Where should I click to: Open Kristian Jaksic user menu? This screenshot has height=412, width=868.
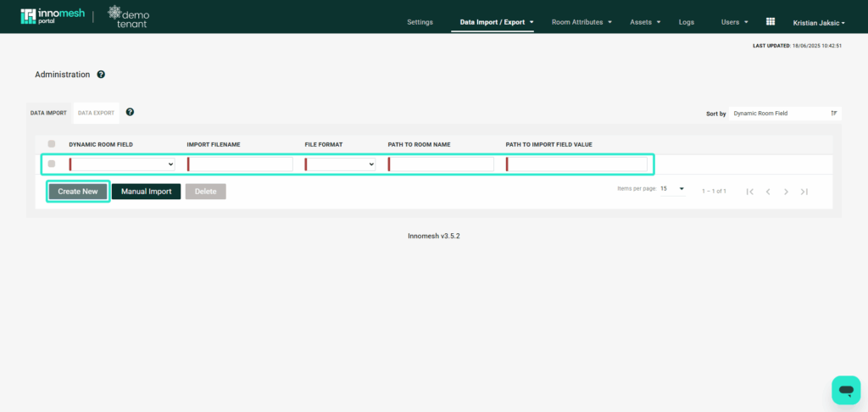pos(819,23)
